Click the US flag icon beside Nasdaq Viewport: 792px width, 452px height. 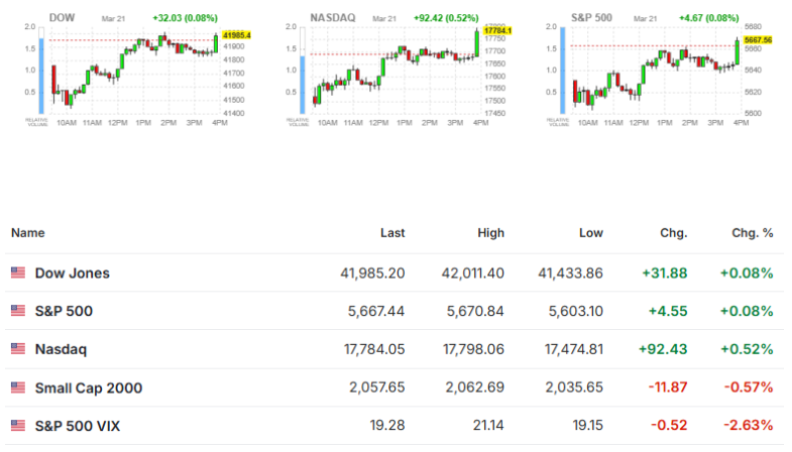pyautogui.click(x=18, y=348)
